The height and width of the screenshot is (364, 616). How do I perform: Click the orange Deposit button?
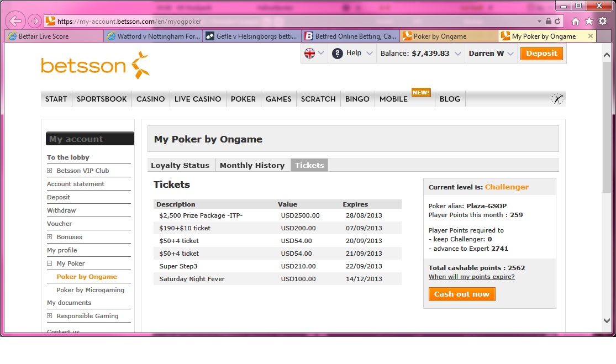click(x=541, y=54)
